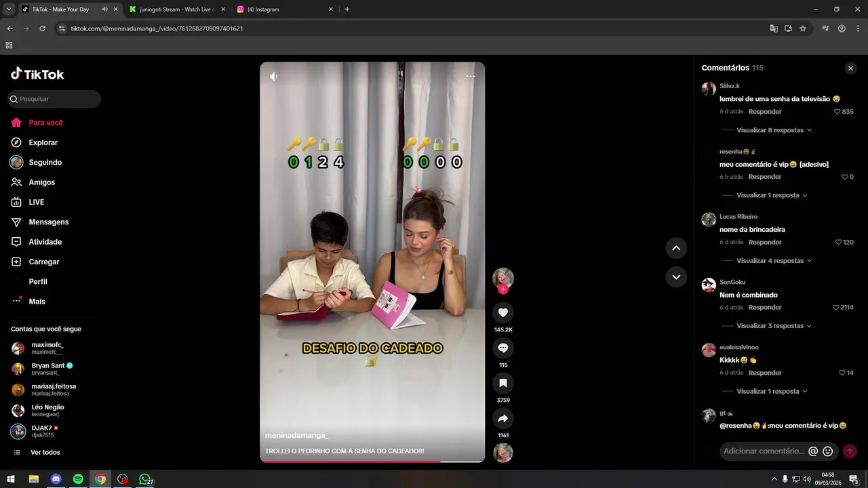Open followed account Bryan Sant
Viewport: 868px width, 488px height.
click(47, 369)
